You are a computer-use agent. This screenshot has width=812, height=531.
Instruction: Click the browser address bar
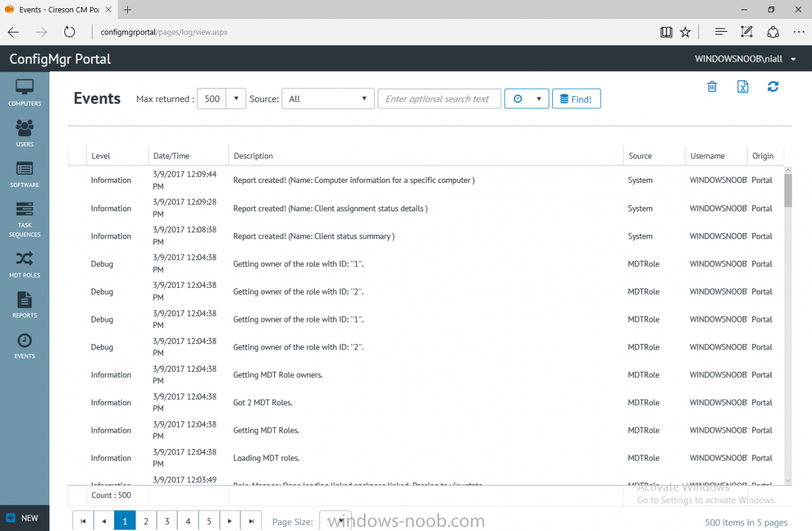coord(372,32)
